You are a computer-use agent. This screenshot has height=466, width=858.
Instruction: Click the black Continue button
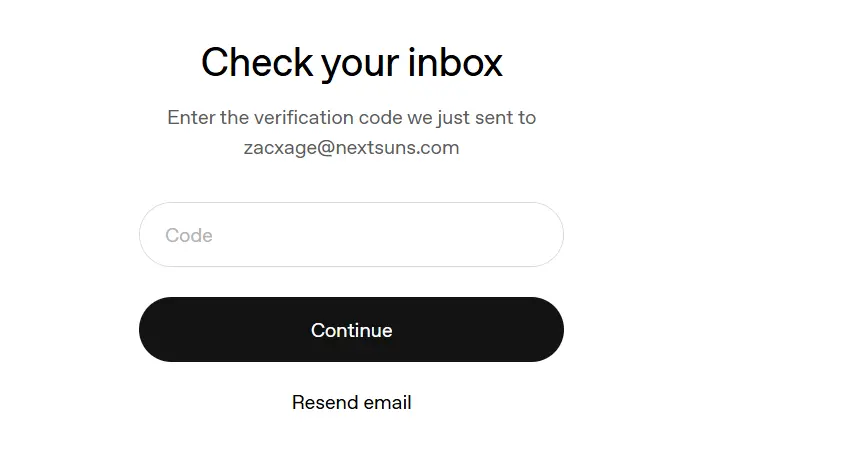tap(351, 329)
